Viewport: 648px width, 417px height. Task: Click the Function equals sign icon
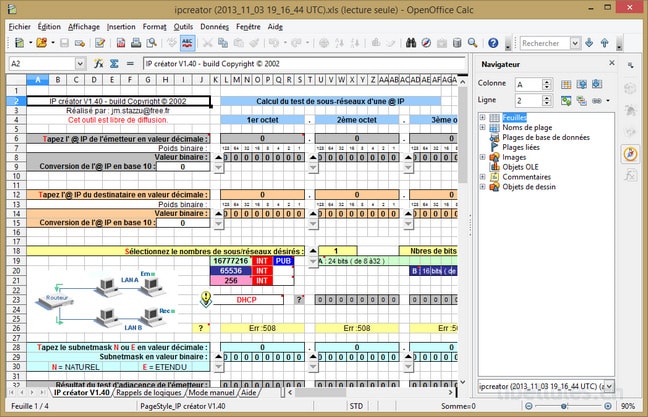coord(130,64)
